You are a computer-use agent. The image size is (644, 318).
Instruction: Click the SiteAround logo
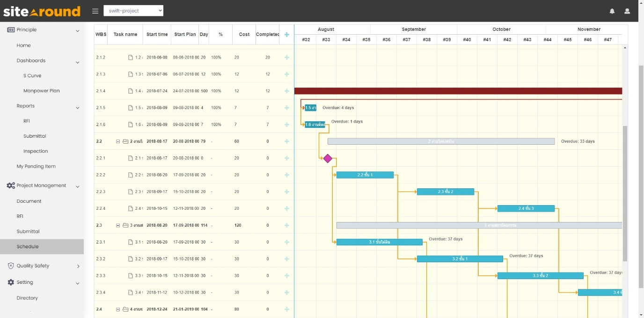point(42,11)
